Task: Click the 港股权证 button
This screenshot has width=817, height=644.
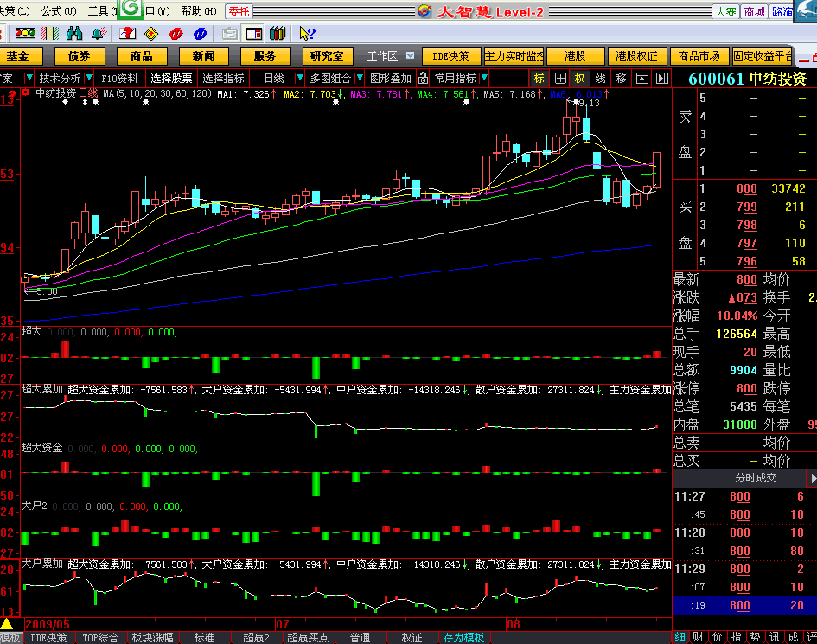Action: [x=636, y=55]
